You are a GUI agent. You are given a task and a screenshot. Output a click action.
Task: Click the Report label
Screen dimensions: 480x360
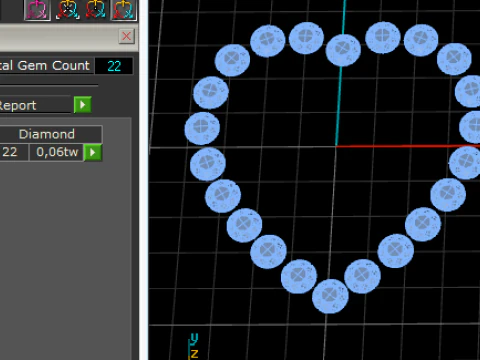[17, 105]
